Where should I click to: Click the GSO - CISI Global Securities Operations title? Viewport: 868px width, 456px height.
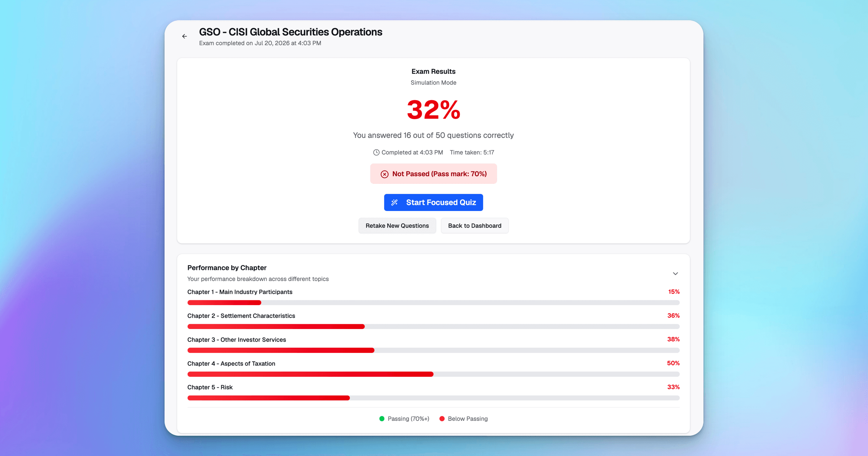pyautogui.click(x=290, y=32)
